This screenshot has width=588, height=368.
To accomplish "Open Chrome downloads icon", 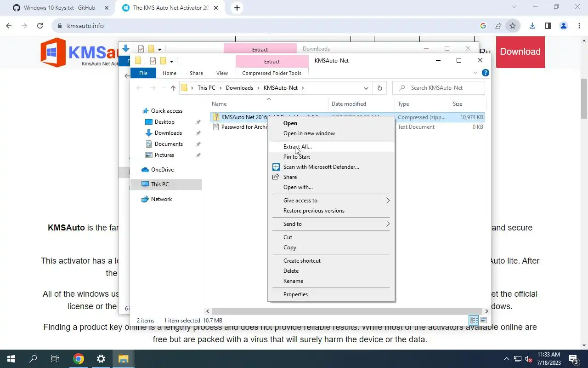I will [532, 26].
